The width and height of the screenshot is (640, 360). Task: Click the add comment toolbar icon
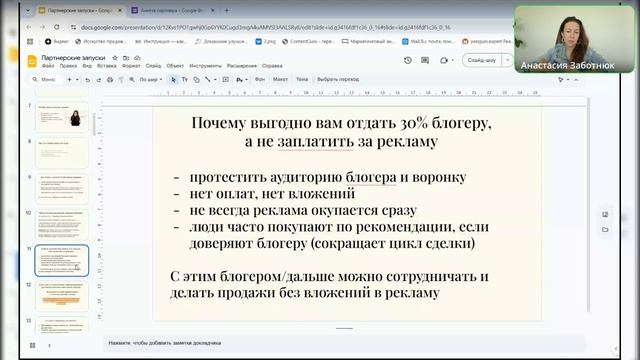point(226,80)
